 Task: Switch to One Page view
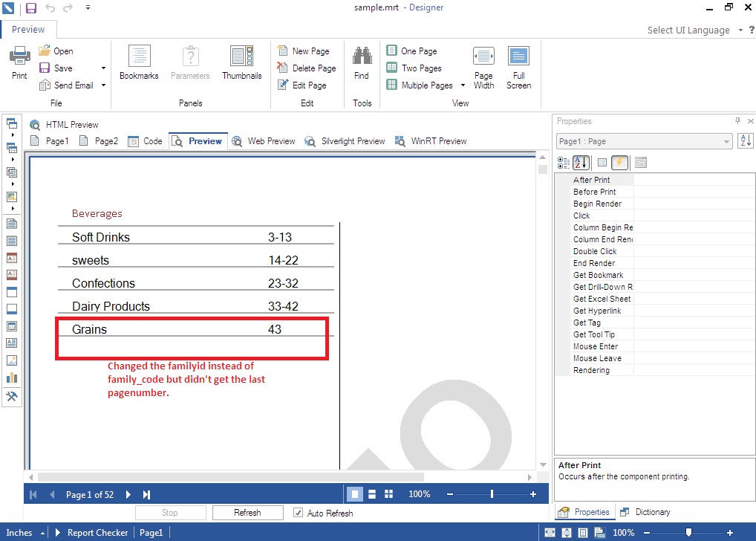pos(411,51)
